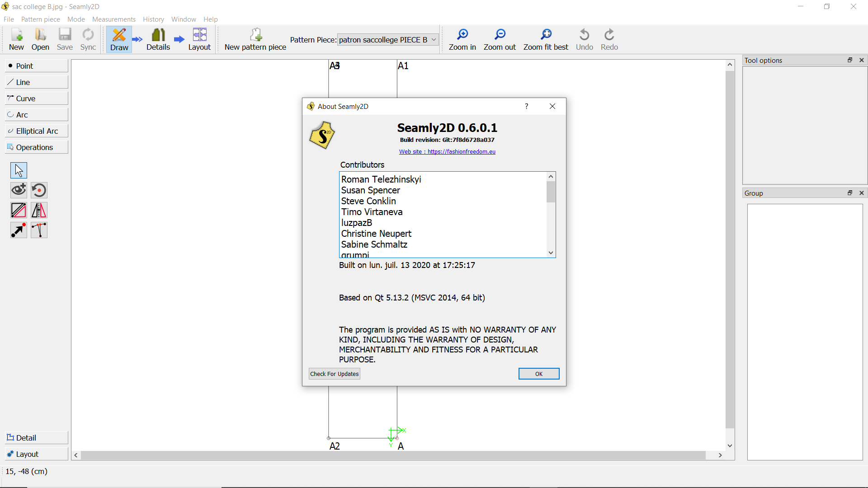Open the fashionfreedom.eu web site link
The image size is (868, 488).
(447, 152)
